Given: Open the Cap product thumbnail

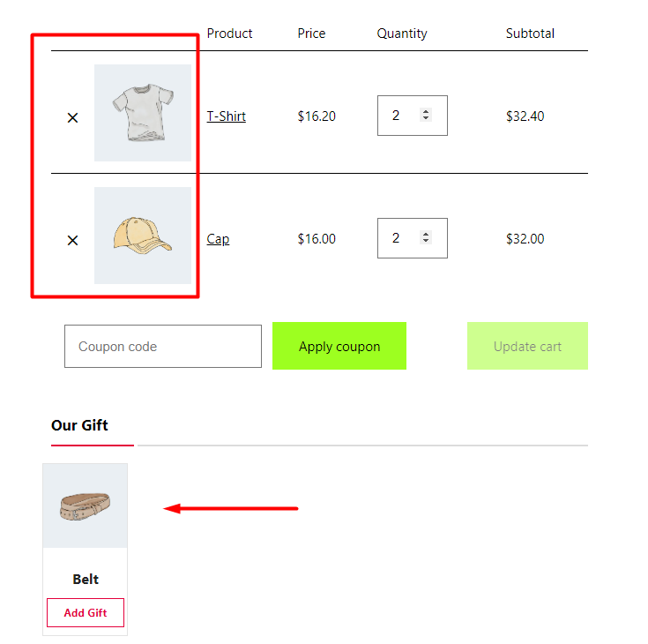Looking at the screenshot, I should [143, 236].
